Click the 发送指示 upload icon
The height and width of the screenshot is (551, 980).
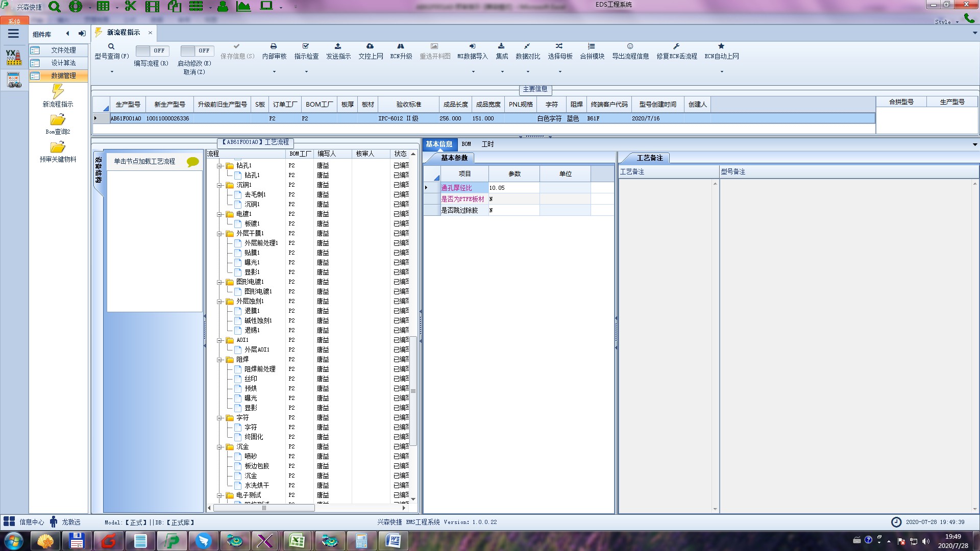coord(338,46)
